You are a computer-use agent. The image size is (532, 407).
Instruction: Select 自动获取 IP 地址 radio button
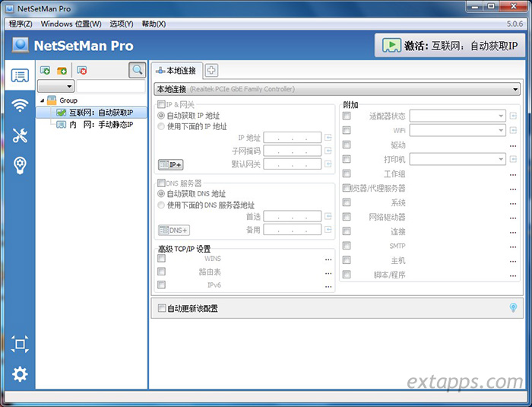(161, 116)
